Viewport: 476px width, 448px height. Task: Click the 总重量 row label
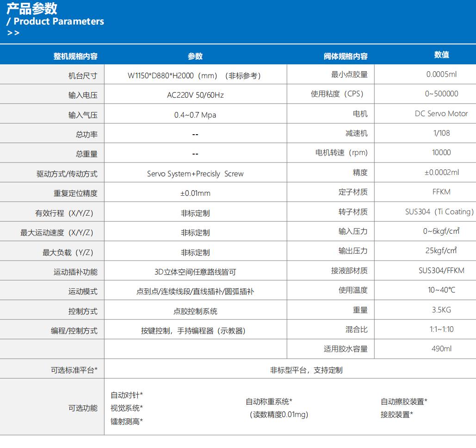coord(87,154)
